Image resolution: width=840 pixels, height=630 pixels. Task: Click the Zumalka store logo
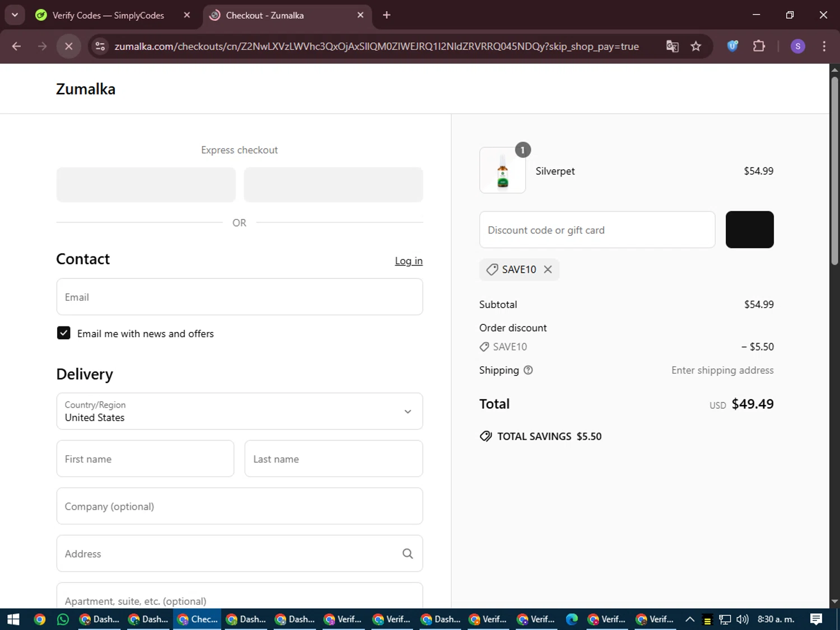[86, 89]
